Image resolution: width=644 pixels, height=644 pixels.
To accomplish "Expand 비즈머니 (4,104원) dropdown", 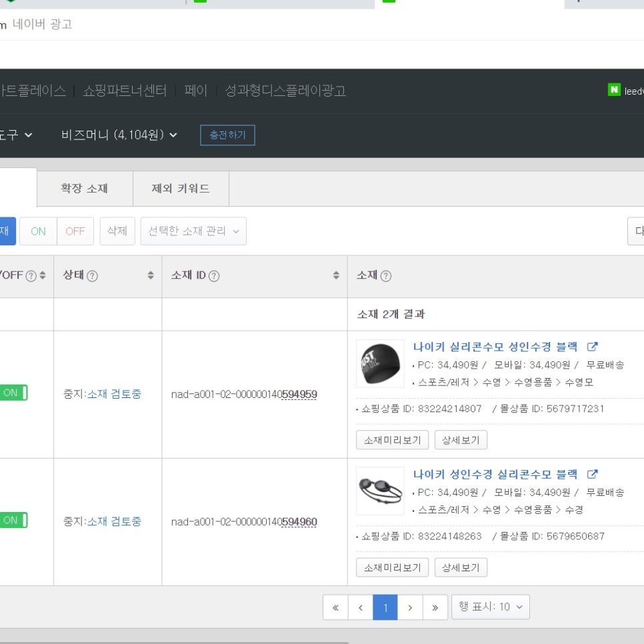I will pos(119,135).
